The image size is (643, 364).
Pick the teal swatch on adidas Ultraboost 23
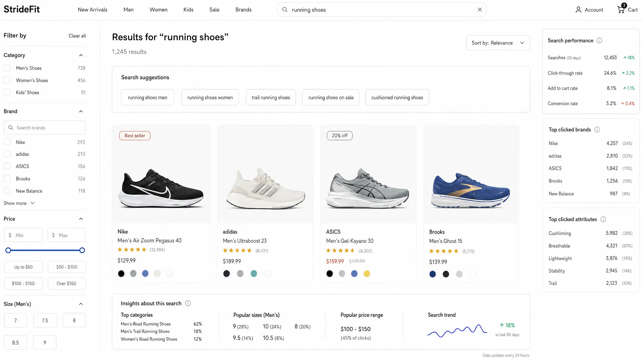tap(254, 274)
